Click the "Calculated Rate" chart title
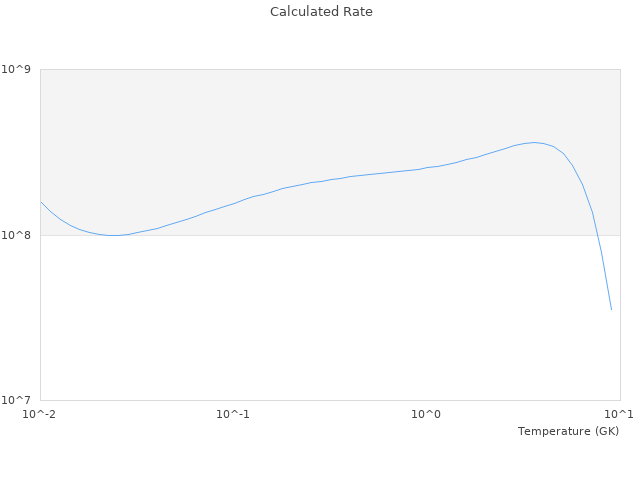Image resolution: width=640 pixels, height=480 pixels. click(x=320, y=12)
